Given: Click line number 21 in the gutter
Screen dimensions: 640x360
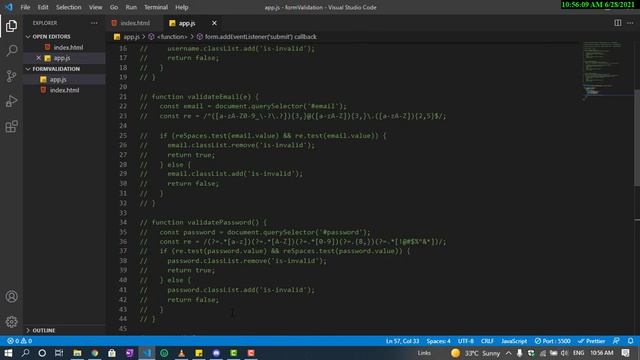Looking at the screenshot, I should point(123,97).
